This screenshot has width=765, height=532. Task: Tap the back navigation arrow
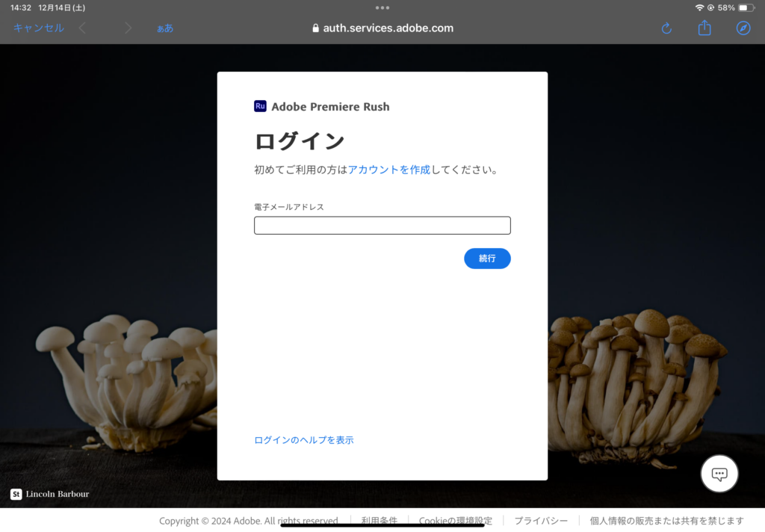(82, 28)
